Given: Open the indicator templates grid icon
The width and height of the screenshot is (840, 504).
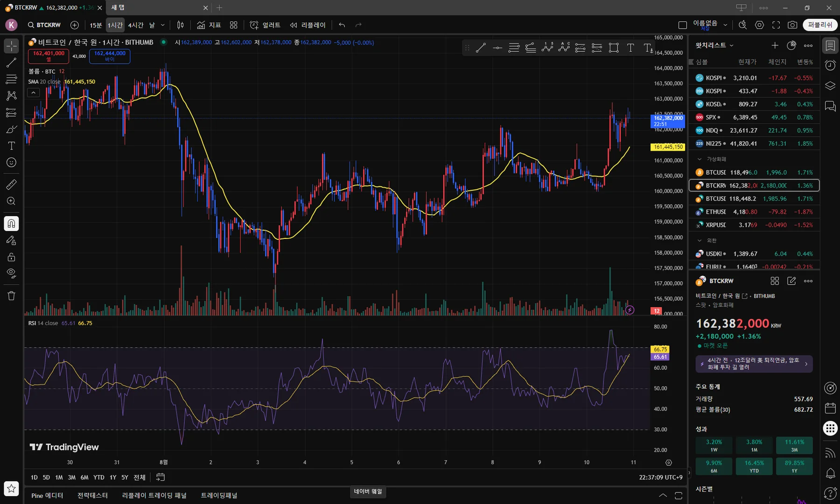Looking at the screenshot, I should click(x=234, y=25).
